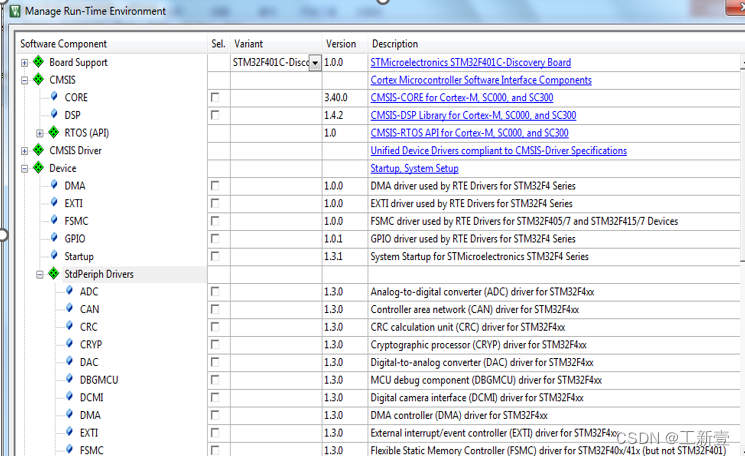This screenshot has height=456, width=745.
Task: Tick the Device FSMC 1.0.0 checkbox
Action: tap(215, 221)
